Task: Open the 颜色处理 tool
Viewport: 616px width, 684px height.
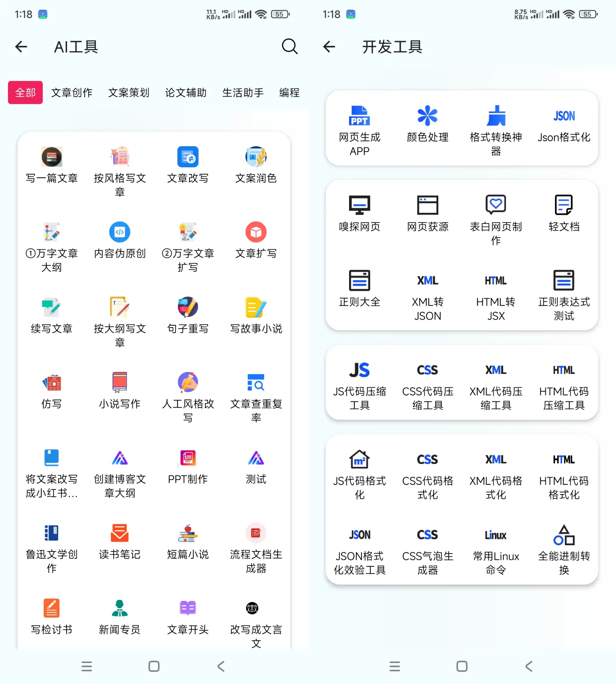Action: pyautogui.click(x=428, y=124)
